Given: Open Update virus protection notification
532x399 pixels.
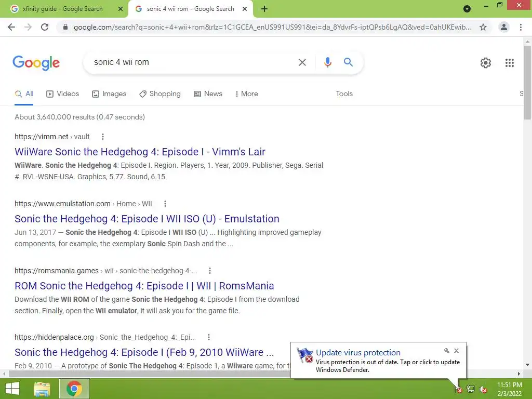Looking at the screenshot, I should 358,353.
